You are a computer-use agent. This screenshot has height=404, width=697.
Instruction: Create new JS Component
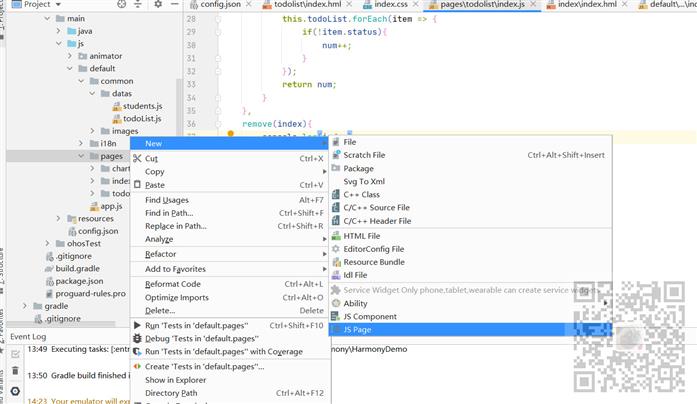(x=470, y=316)
